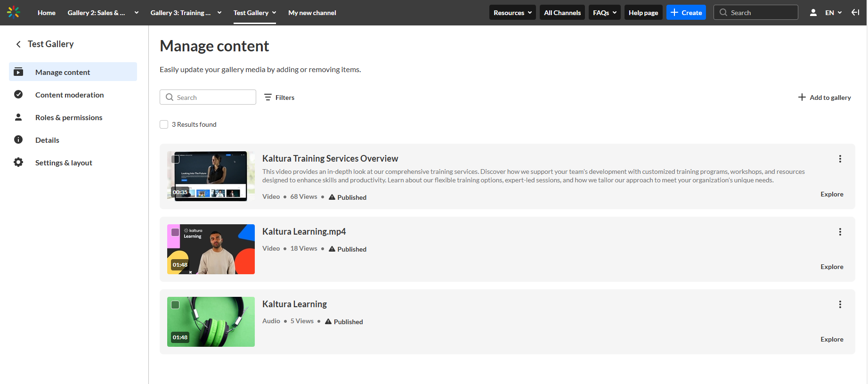Select Manage content in sidebar
Image resolution: width=868 pixels, height=384 pixels.
(x=73, y=72)
